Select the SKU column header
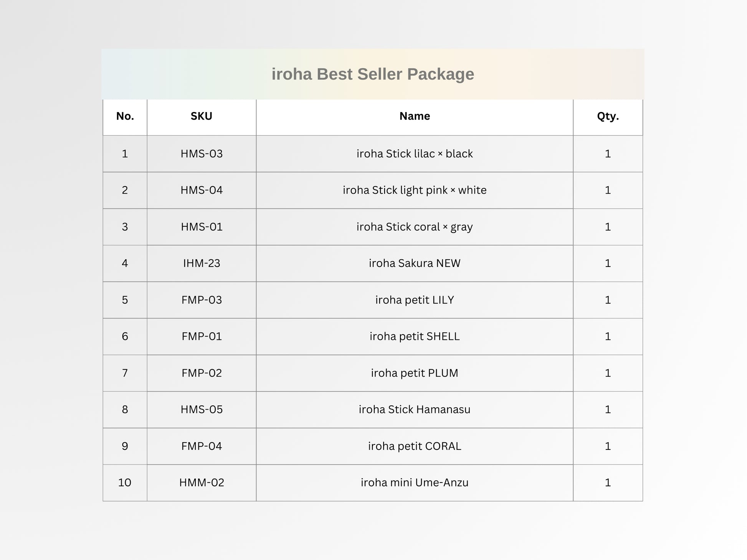This screenshot has height=560, width=747. pyautogui.click(x=202, y=116)
